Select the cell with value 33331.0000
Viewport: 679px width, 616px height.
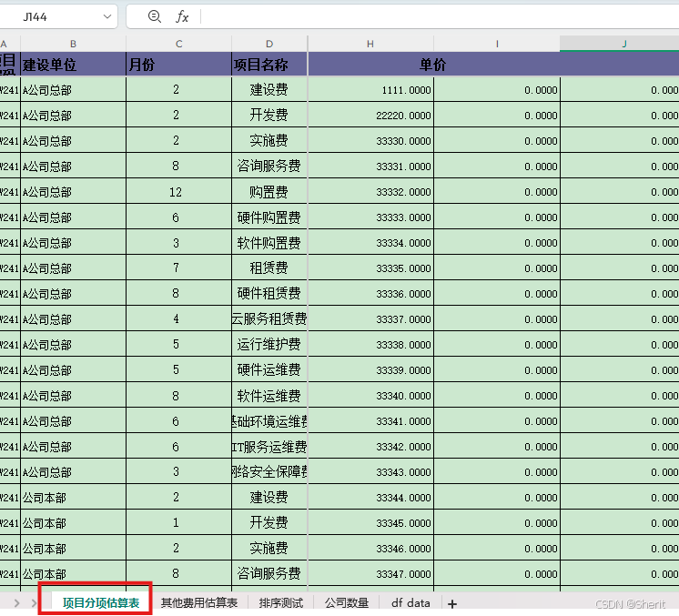[x=370, y=167]
